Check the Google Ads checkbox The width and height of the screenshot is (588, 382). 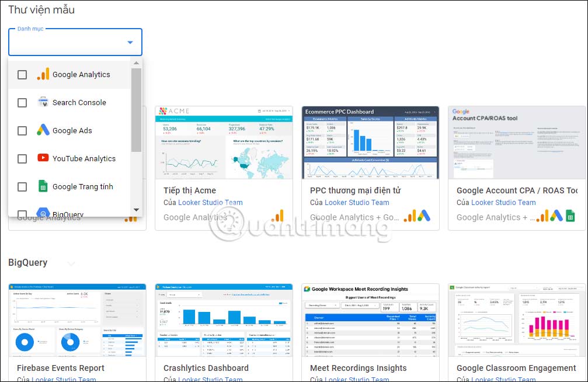point(22,131)
